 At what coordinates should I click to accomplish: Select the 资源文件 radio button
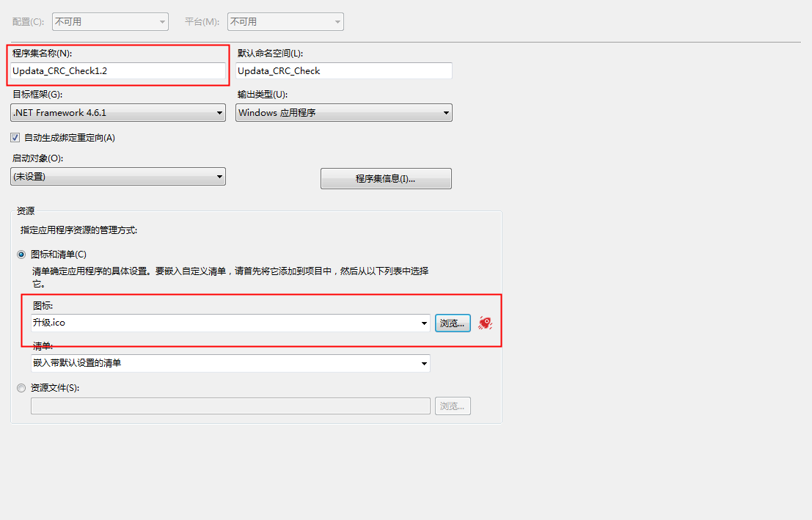tap(21, 388)
